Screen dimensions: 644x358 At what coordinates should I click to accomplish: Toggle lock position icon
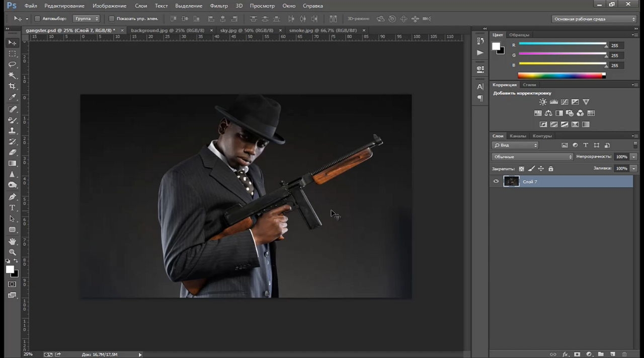[541, 169]
